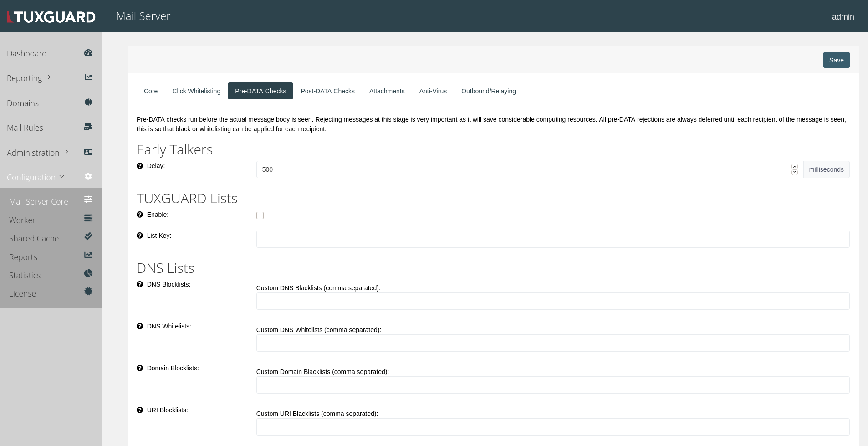The height and width of the screenshot is (446, 868).
Task: Click the Mail Rules icon in sidebar
Action: click(x=88, y=127)
